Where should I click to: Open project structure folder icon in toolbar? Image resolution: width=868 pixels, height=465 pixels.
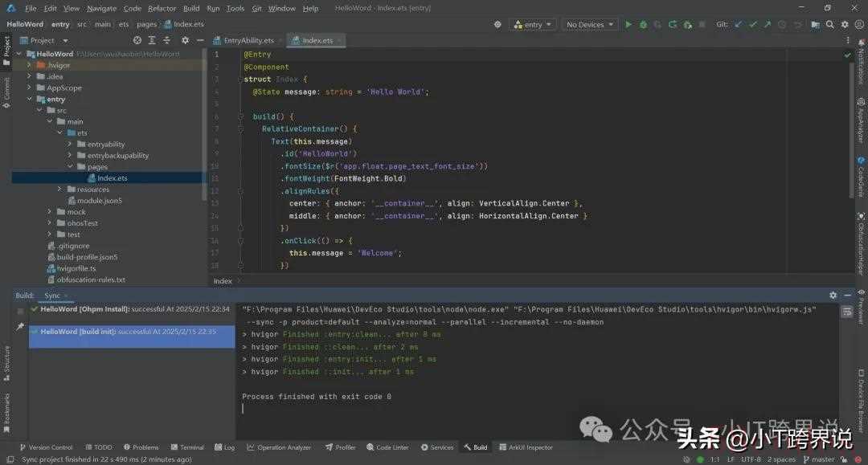click(816, 24)
